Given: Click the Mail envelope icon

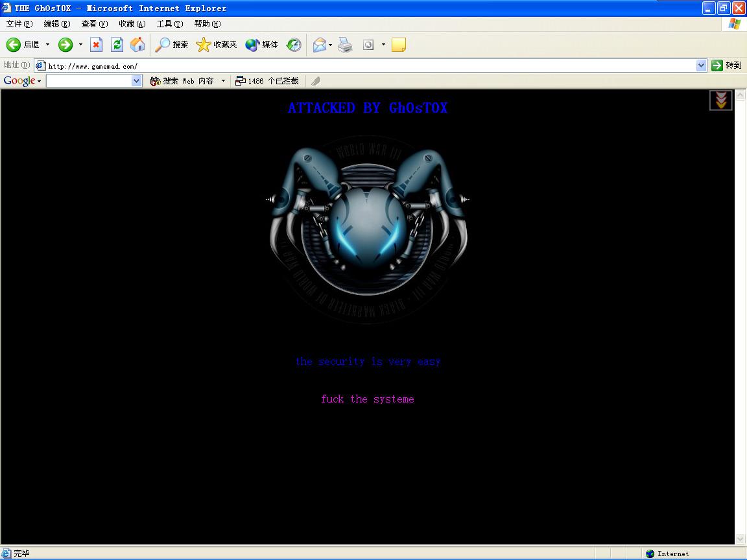Looking at the screenshot, I should click(x=320, y=45).
